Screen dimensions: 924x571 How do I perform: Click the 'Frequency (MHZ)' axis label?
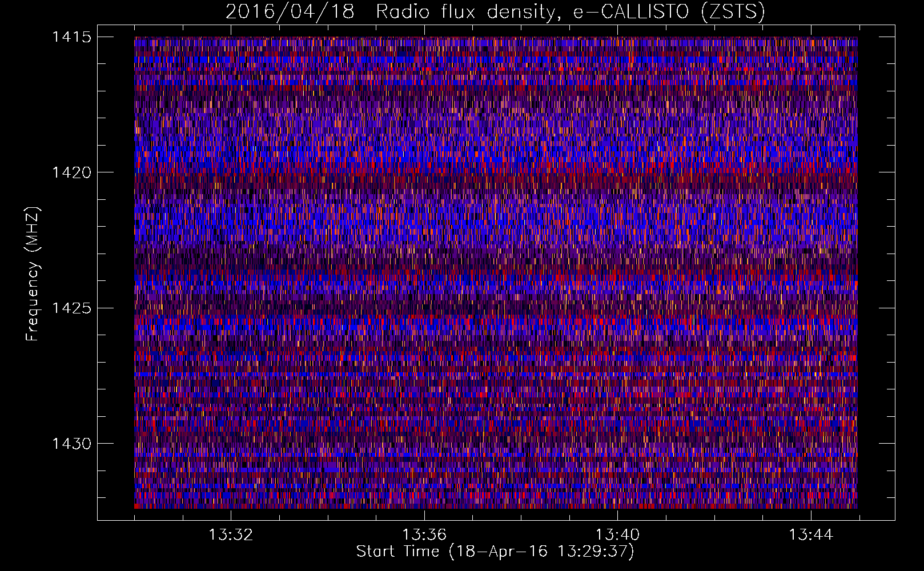click(33, 274)
